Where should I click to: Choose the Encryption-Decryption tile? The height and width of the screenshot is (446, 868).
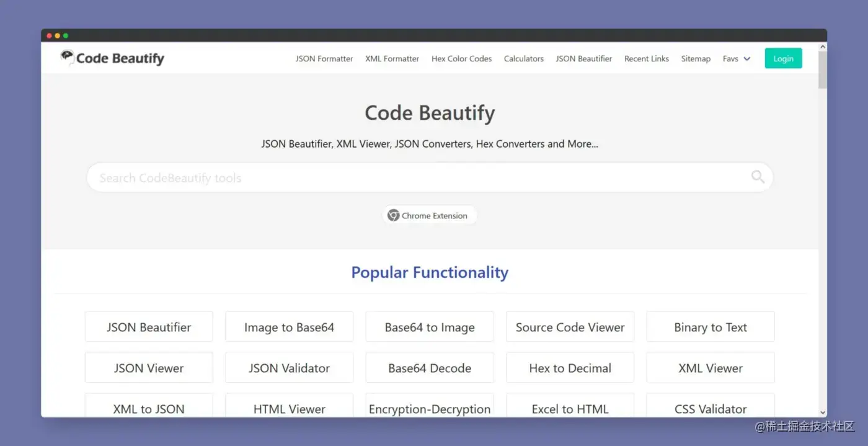coord(430,405)
